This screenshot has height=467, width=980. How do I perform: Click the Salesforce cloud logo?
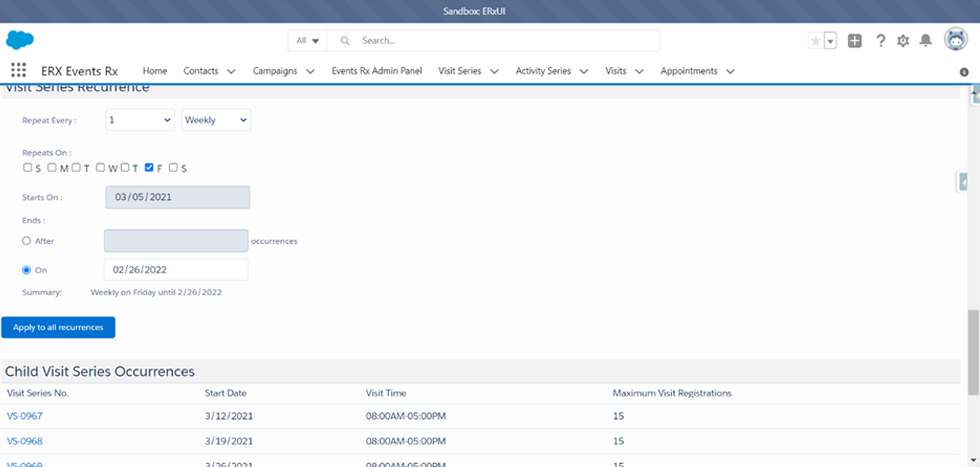tap(20, 40)
